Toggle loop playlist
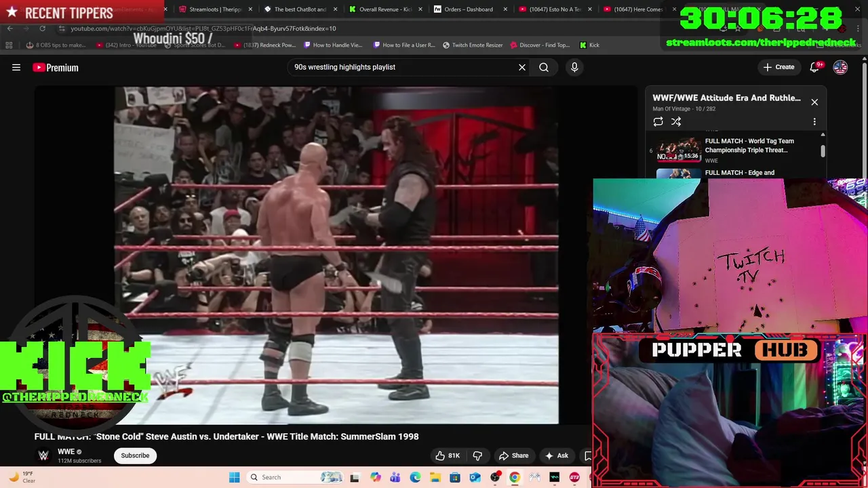The height and width of the screenshot is (488, 868). pyautogui.click(x=658, y=122)
